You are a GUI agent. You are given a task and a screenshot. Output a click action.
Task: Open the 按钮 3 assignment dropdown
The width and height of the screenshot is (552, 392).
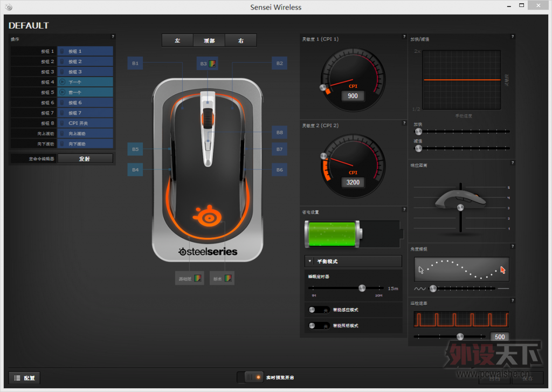pos(85,72)
